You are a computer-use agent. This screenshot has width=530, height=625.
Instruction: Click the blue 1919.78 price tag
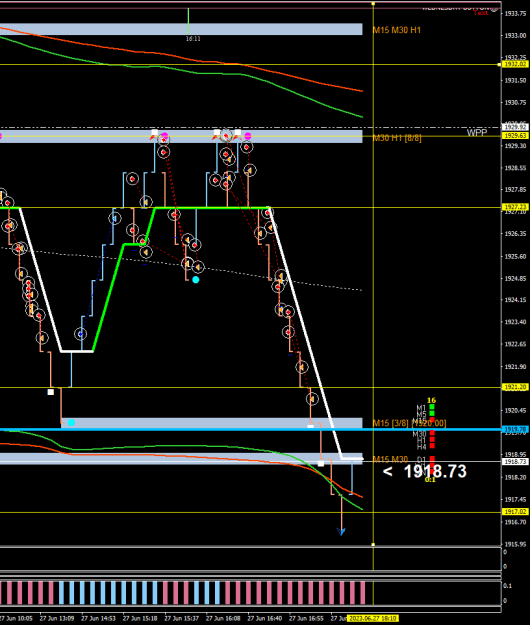tap(515, 429)
